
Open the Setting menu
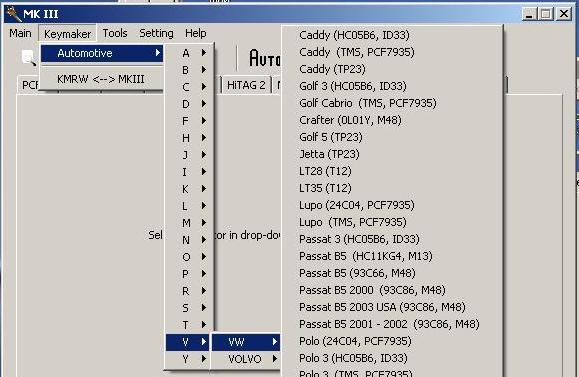pyautogui.click(x=156, y=34)
